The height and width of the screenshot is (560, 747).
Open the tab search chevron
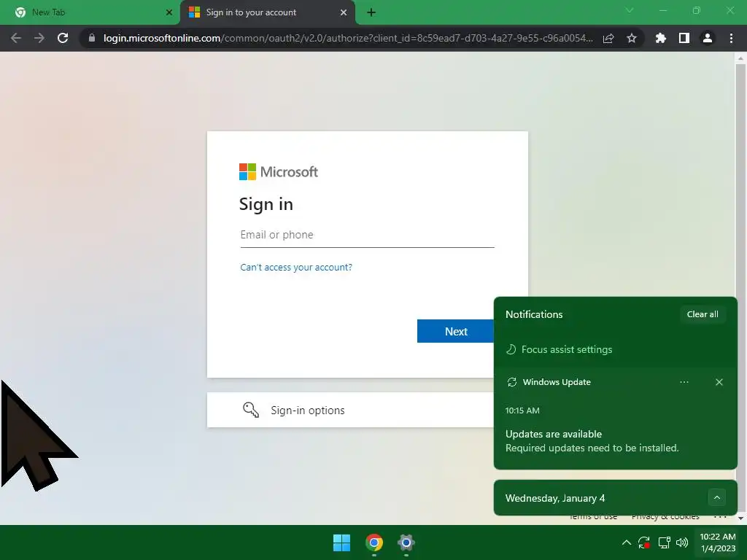click(x=630, y=10)
